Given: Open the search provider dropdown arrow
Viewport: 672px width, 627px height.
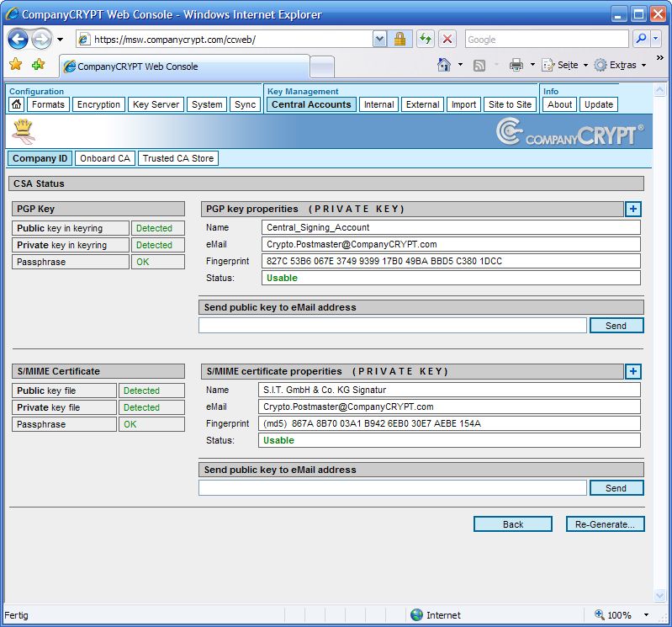Looking at the screenshot, I should tap(655, 39).
